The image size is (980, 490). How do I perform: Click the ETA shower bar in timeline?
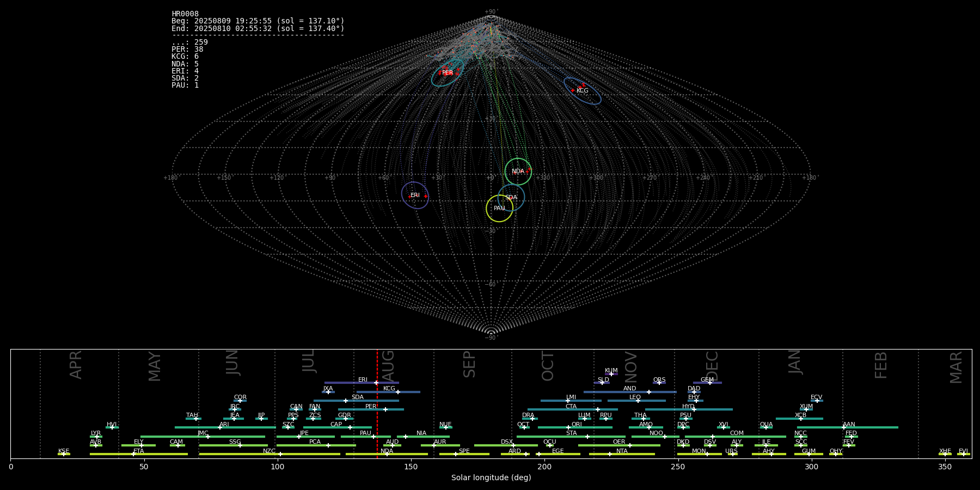point(139,454)
